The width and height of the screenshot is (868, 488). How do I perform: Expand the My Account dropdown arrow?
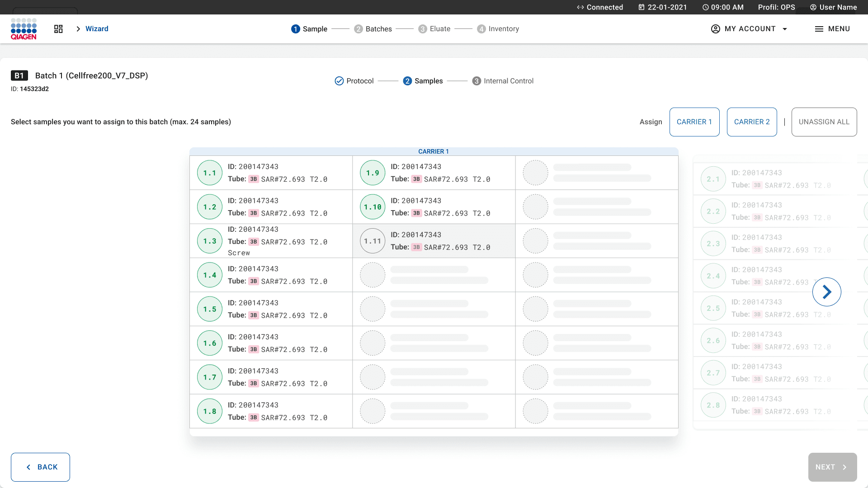(785, 29)
